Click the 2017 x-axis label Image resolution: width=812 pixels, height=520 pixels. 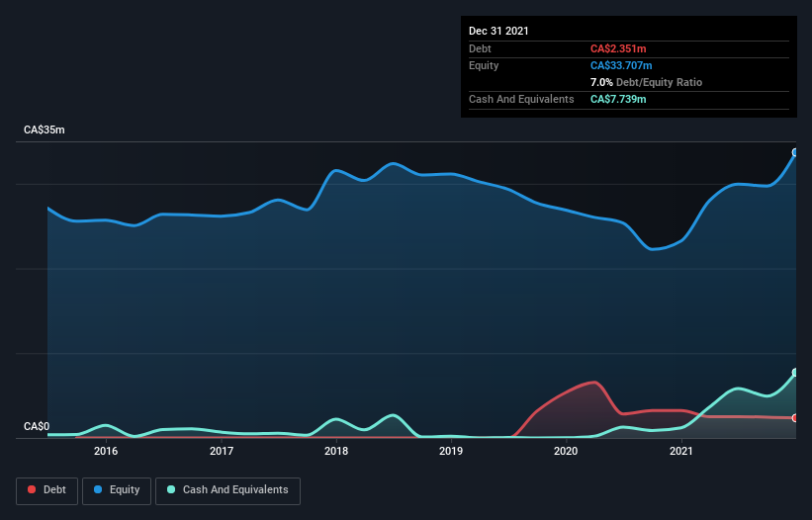[x=222, y=451]
